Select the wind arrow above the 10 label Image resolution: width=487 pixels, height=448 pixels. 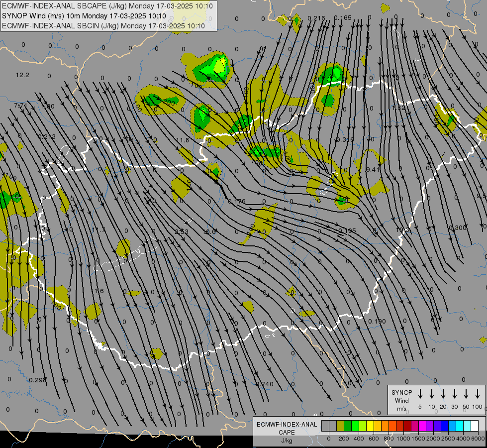click(431, 394)
